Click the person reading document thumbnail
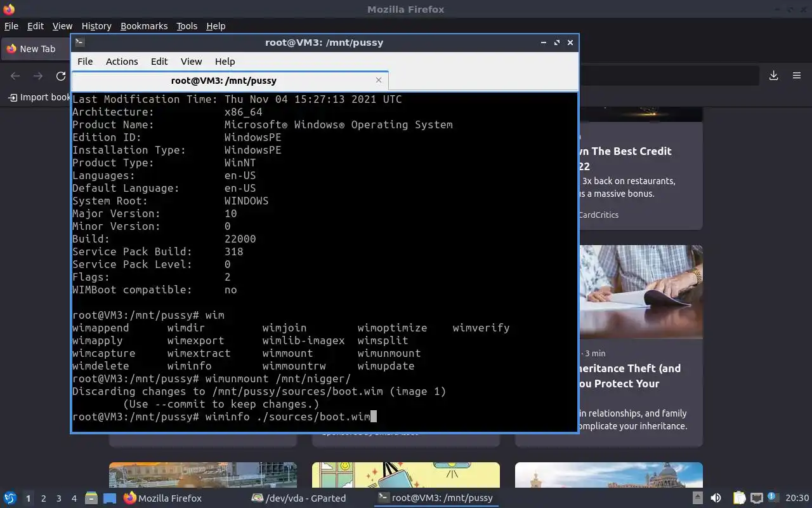The width and height of the screenshot is (812, 508). point(641,291)
